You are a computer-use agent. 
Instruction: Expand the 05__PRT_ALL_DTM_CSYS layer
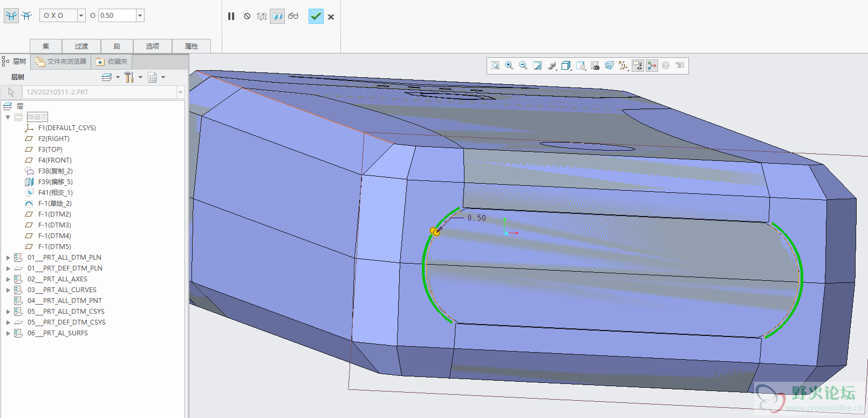coord(8,312)
